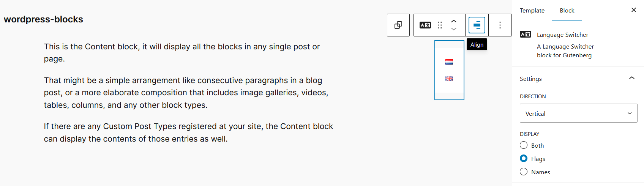644x186 pixels.
Task: Click the Custom Post Types paragraph
Action: click(188, 132)
